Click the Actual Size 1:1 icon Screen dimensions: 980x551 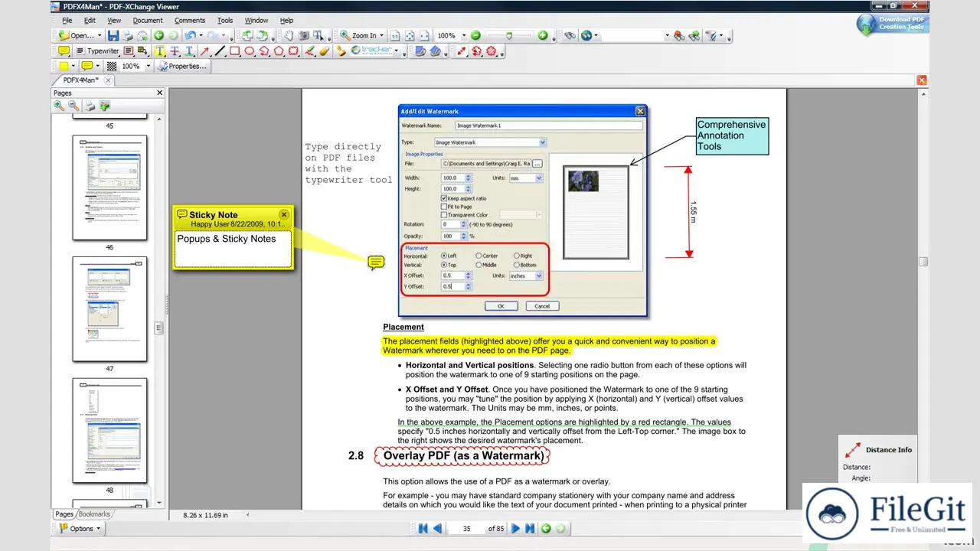pos(395,35)
